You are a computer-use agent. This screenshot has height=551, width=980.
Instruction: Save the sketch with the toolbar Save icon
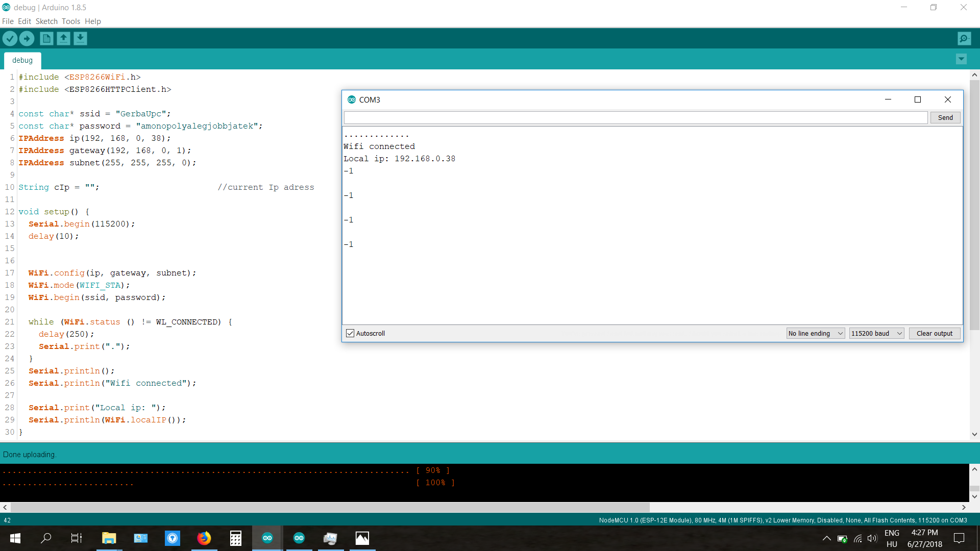tap(81, 38)
